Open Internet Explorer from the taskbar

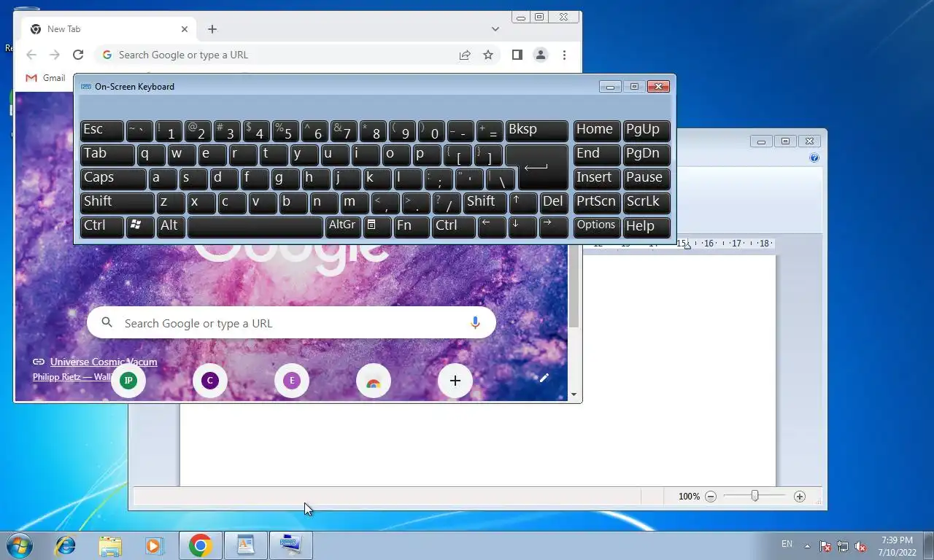click(66, 545)
